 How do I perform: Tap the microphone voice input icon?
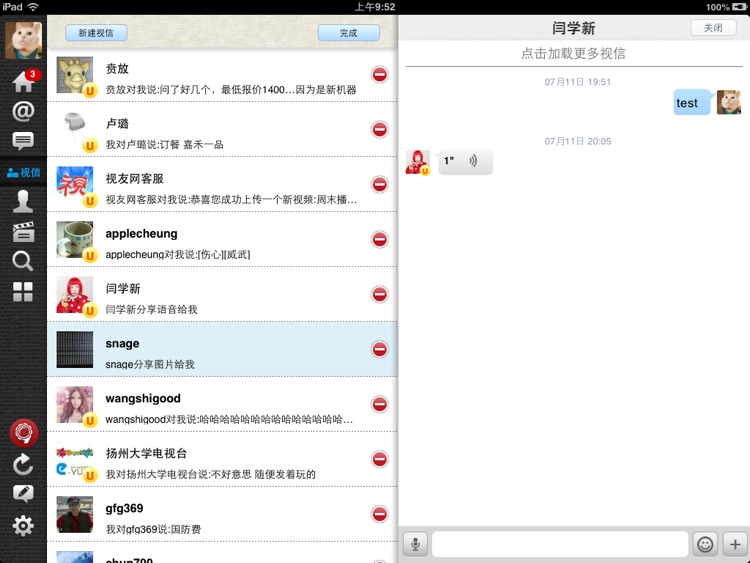click(415, 544)
